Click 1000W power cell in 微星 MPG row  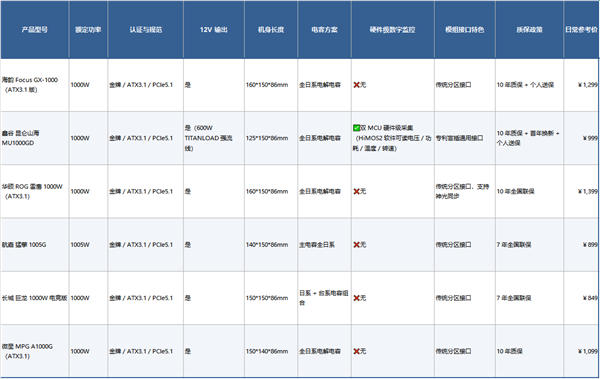[x=88, y=351]
